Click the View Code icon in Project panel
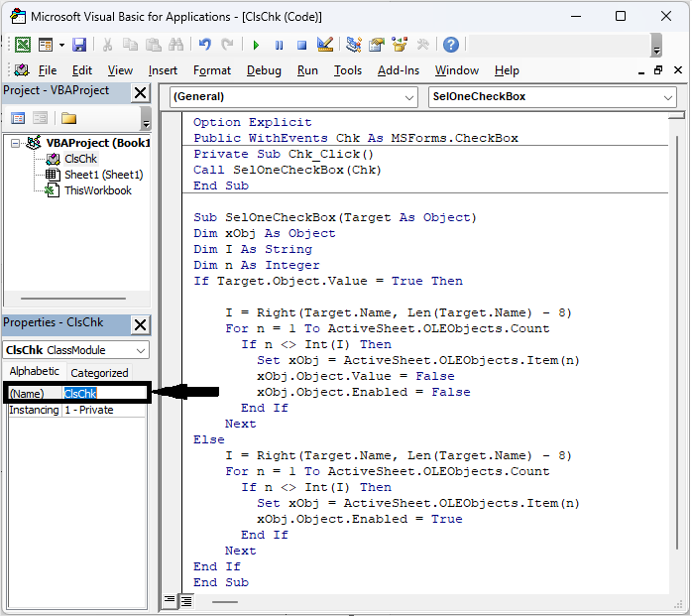This screenshot has height=616, width=692. pyautogui.click(x=17, y=118)
